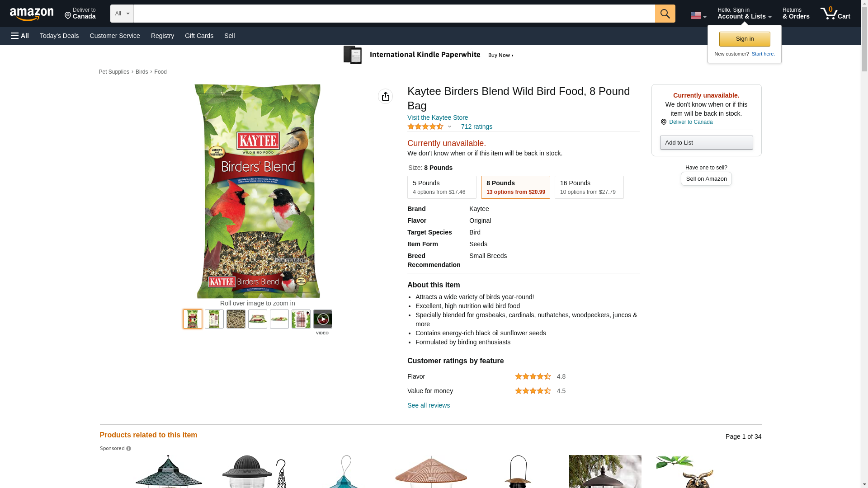
Task: Go to Customer Service menu item
Action: [x=115, y=36]
